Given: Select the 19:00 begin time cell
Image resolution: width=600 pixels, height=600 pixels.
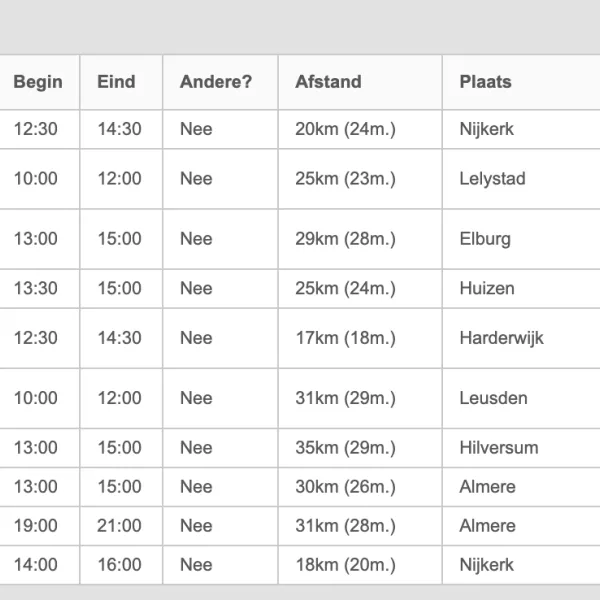Looking at the screenshot, I should pyautogui.click(x=39, y=526).
